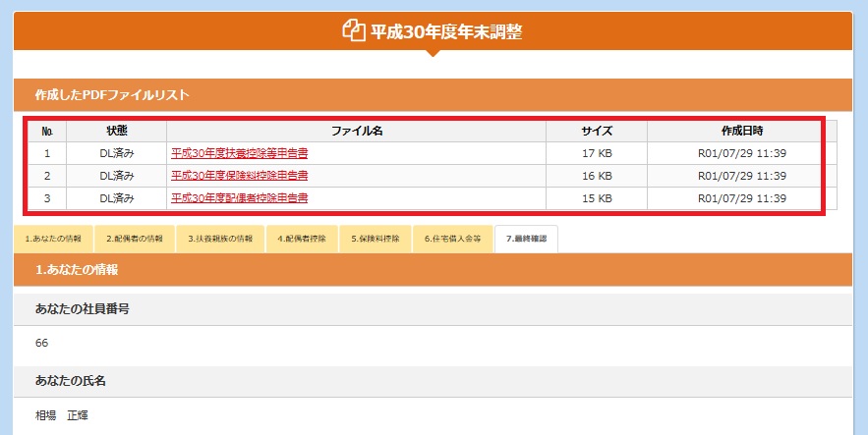This screenshot has height=435, width=868.
Task: Click the No. column header
Action: click(x=46, y=131)
